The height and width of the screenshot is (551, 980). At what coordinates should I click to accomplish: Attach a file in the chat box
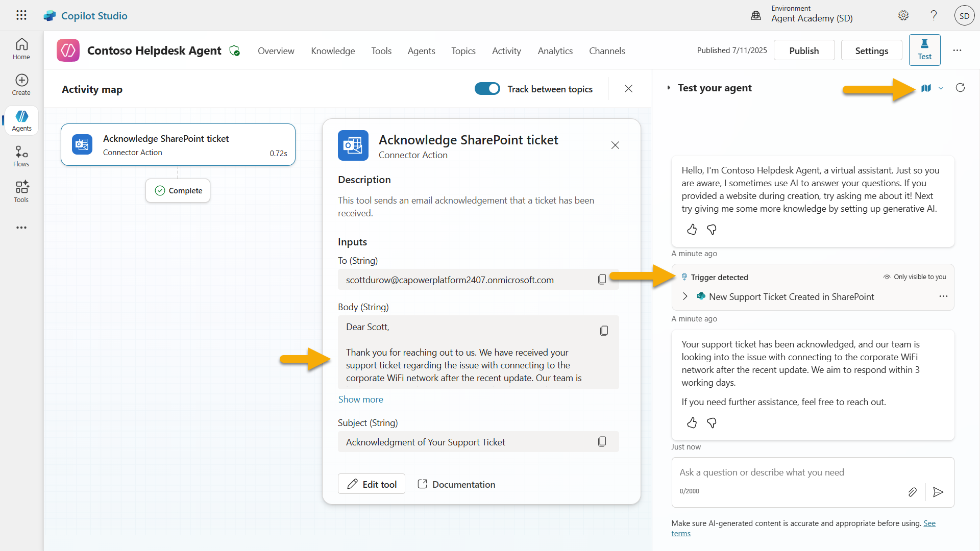912,492
